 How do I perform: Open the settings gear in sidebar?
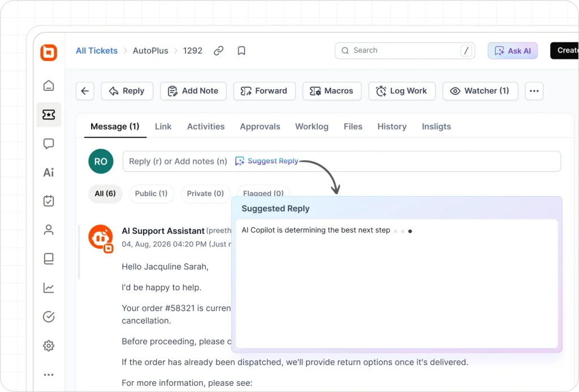pyautogui.click(x=49, y=346)
